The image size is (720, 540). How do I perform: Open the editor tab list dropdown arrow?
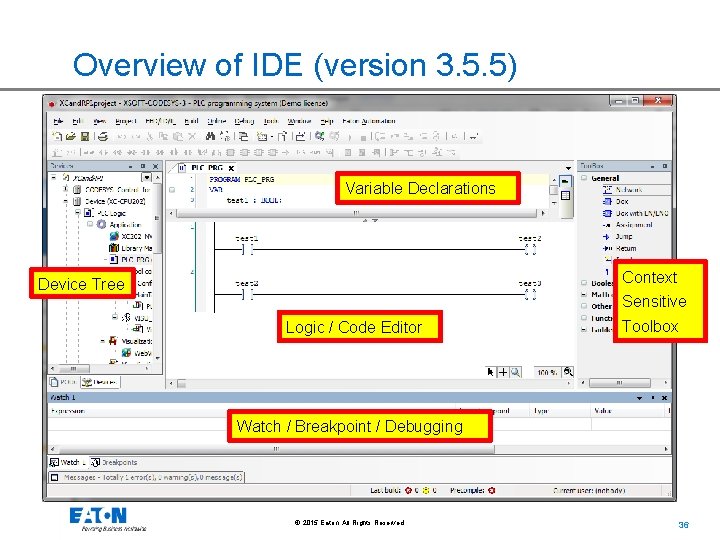568,168
